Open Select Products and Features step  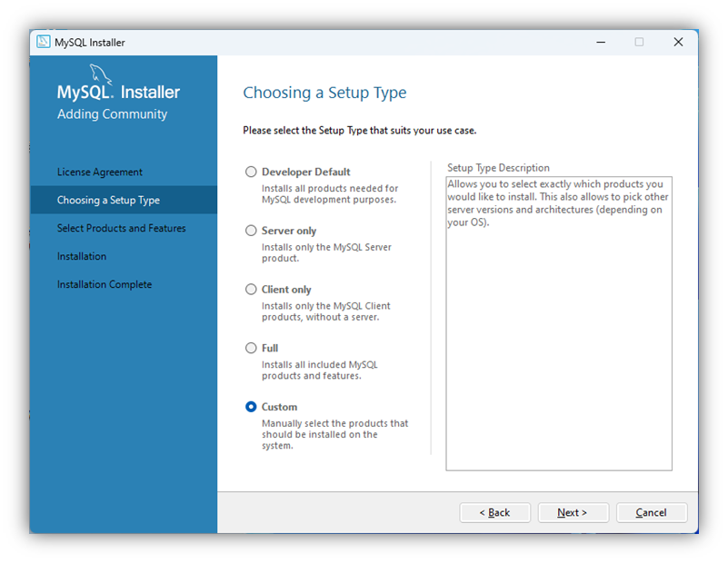coord(124,228)
